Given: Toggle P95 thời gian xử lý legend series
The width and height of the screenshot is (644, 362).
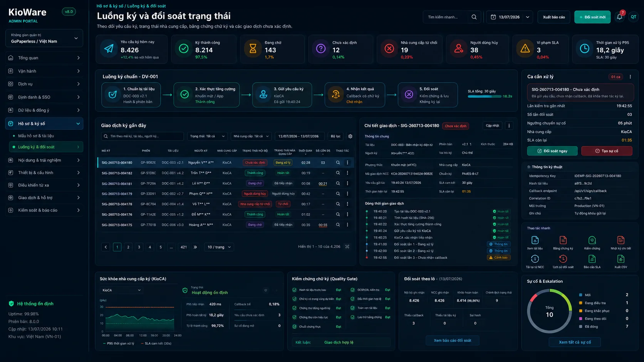Looking at the screenshot, I should tap(119, 344).
